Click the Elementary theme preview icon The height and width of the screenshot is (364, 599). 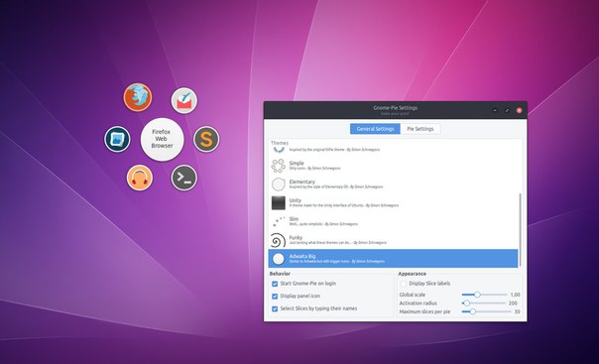[278, 184]
